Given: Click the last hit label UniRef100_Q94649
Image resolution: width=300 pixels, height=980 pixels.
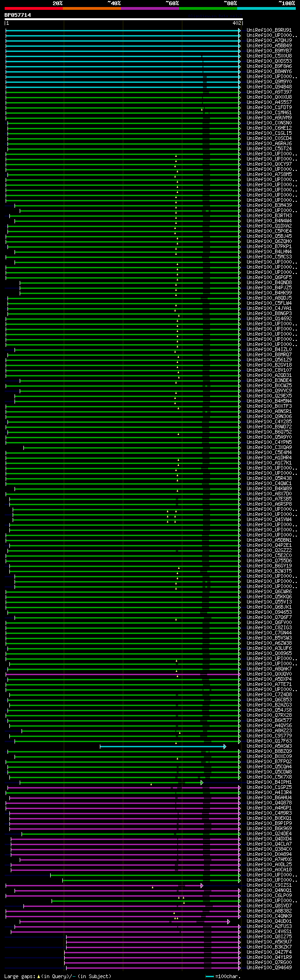Looking at the screenshot, I should (x=270, y=968).
